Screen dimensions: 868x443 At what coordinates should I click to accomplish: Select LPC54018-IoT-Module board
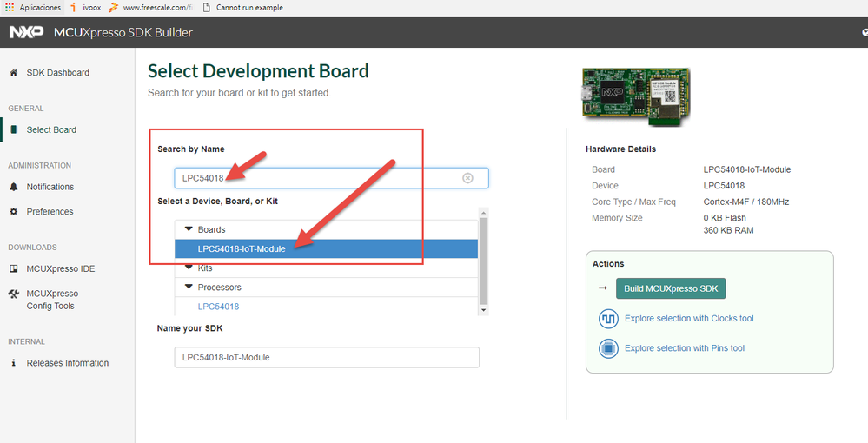coord(326,248)
